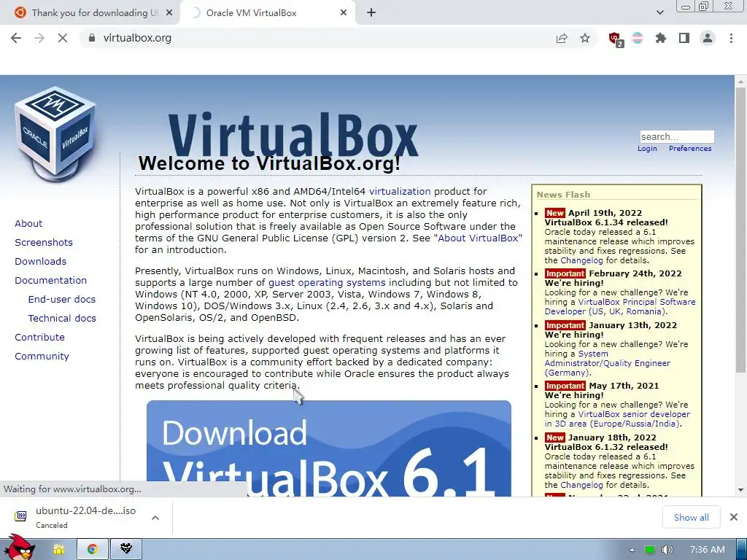Close the Ubuntu download tab
Image resolution: width=747 pixels, height=560 pixels.
pos(169,13)
